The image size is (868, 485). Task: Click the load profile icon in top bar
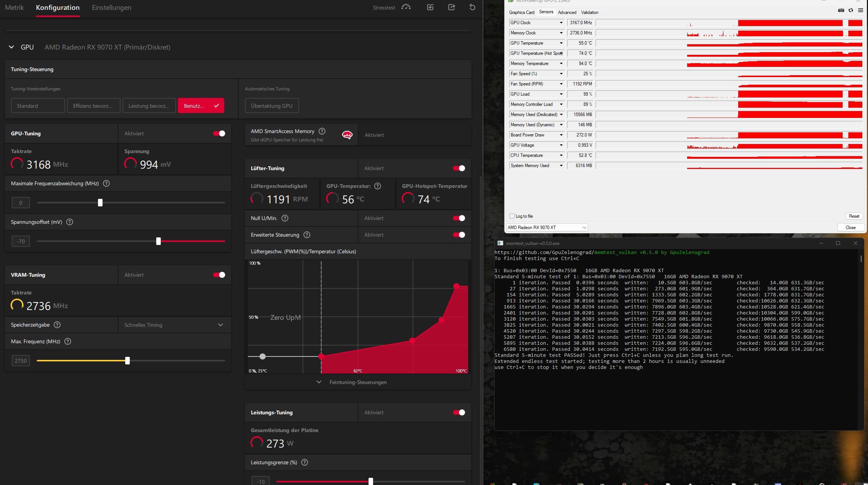[x=430, y=7]
